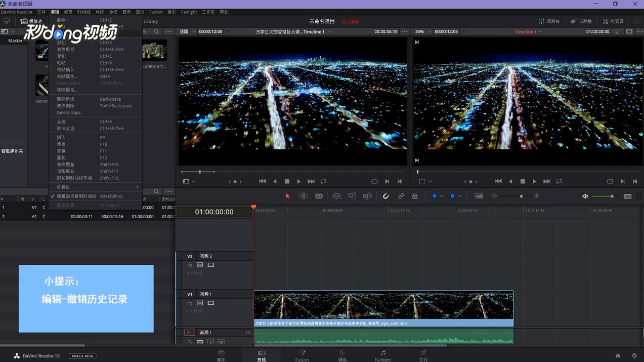Toggle timeline snapping magnet
This screenshot has height=362, width=644.
click(386, 196)
